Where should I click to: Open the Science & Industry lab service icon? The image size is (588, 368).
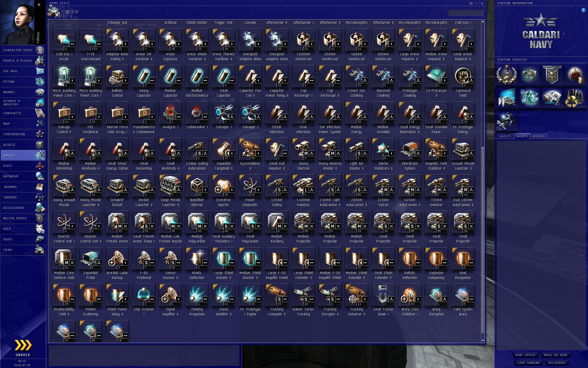point(506,97)
